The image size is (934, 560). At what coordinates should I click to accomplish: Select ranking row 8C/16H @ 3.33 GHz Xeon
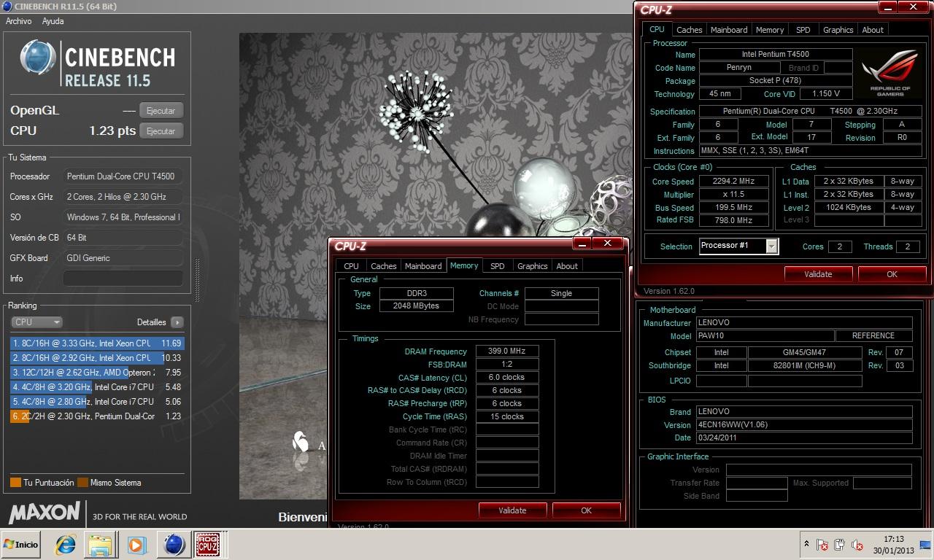(96, 343)
